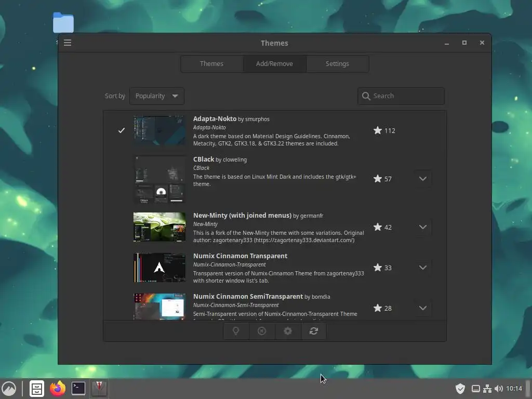The image size is (532, 399).
Task: Select the New-Minty (with joined menus) title
Action: [242, 216]
